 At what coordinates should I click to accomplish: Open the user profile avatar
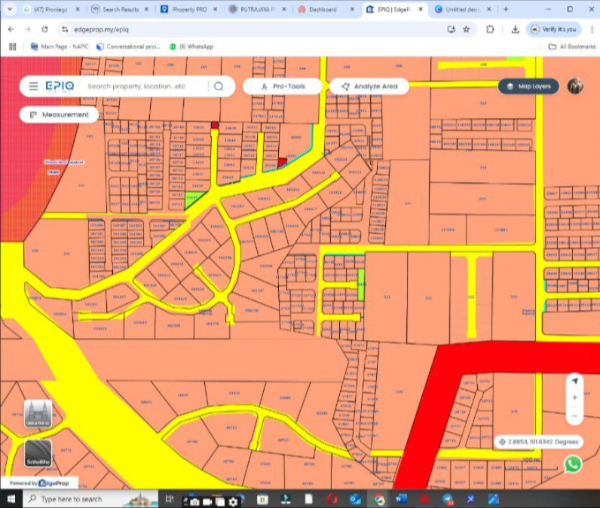575,87
